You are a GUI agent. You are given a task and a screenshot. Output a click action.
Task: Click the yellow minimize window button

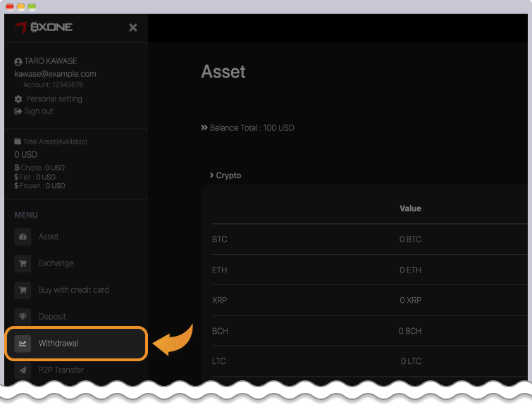click(20, 7)
